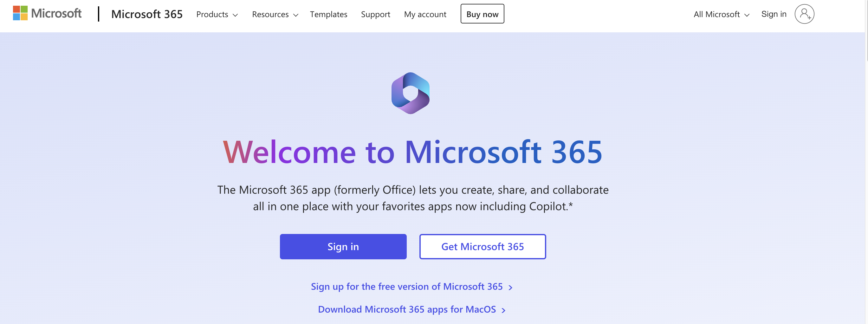The height and width of the screenshot is (324, 868).
Task: Click the account avatar icon
Action: [804, 14]
